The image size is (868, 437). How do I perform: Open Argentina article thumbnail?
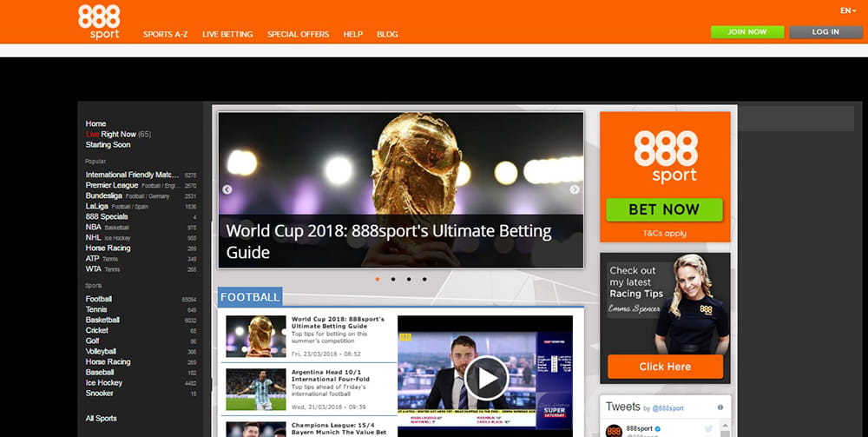click(x=256, y=389)
